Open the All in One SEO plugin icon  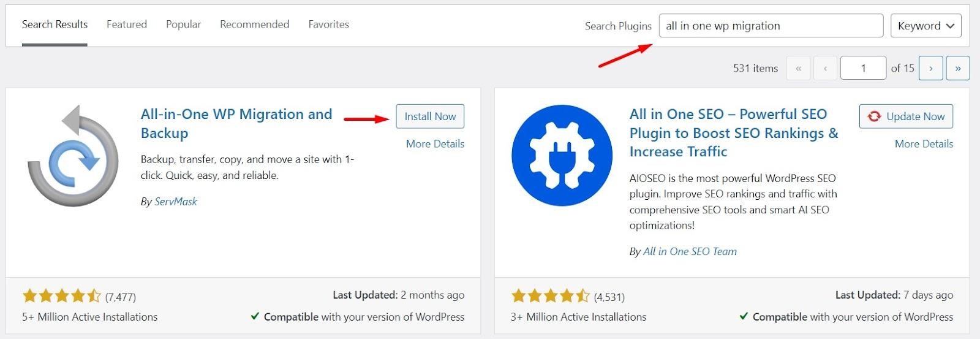[x=562, y=155]
